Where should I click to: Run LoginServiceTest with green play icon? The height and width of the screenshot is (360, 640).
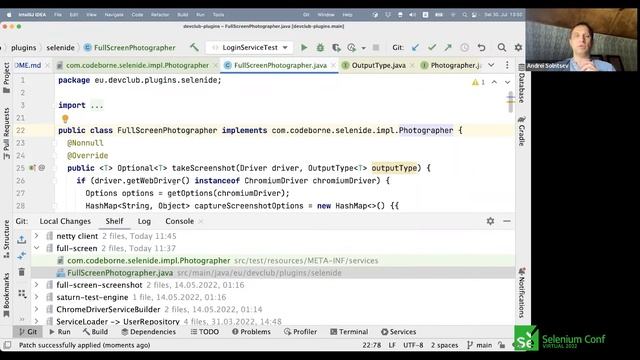point(304,47)
